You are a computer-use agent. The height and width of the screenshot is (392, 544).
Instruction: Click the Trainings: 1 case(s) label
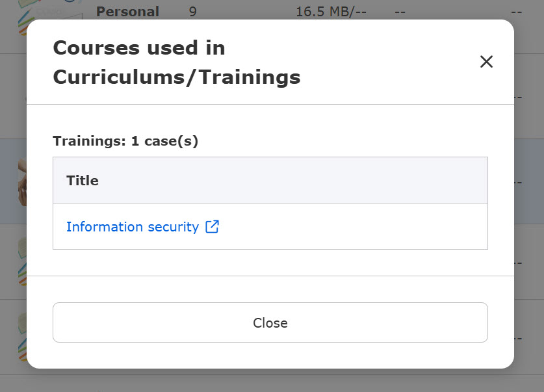coord(125,141)
